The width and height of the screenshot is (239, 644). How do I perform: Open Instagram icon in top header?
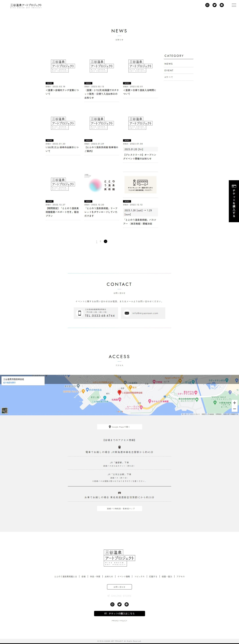coord(207,5)
